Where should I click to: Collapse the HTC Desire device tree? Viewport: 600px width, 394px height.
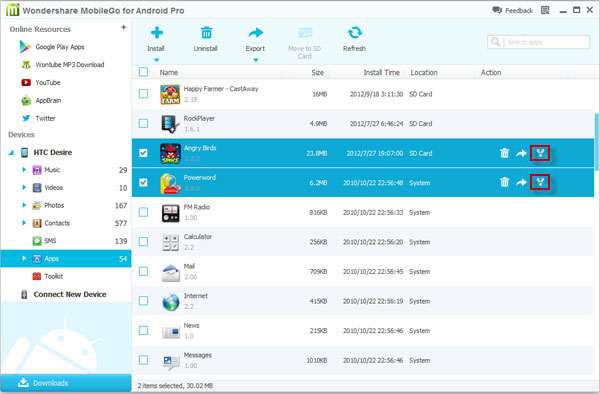pyautogui.click(x=11, y=153)
